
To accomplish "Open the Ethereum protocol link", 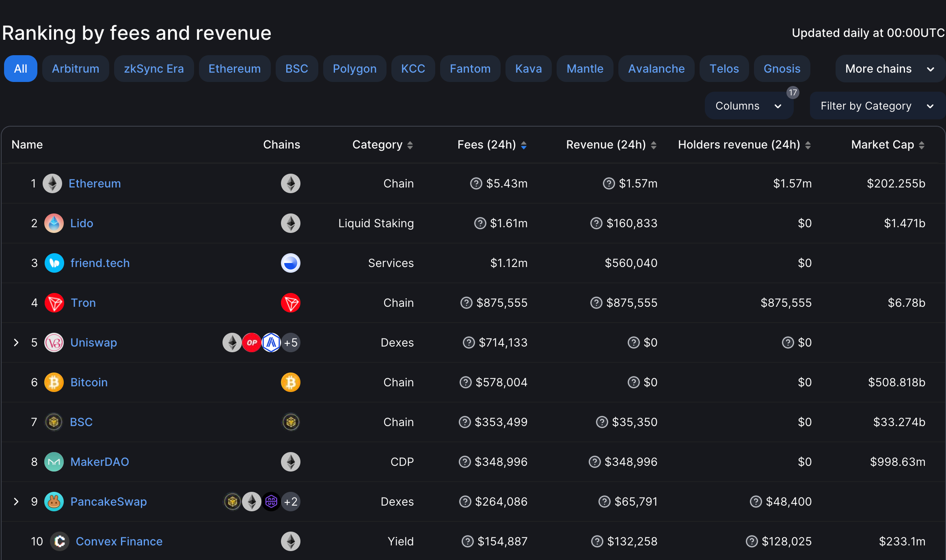I will 95,183.
